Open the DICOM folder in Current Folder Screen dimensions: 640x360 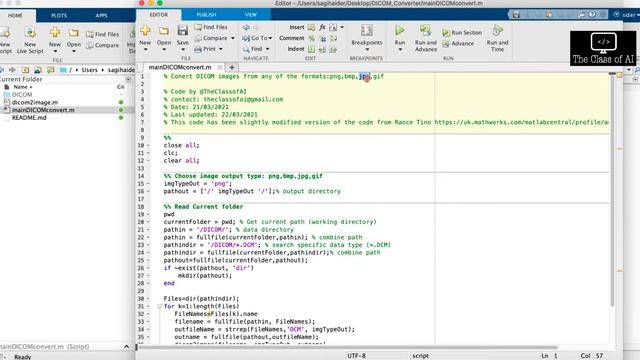click(22, 94)
